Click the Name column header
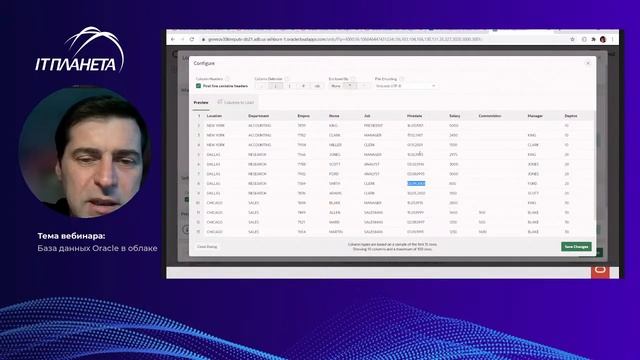 coord(334,116)
